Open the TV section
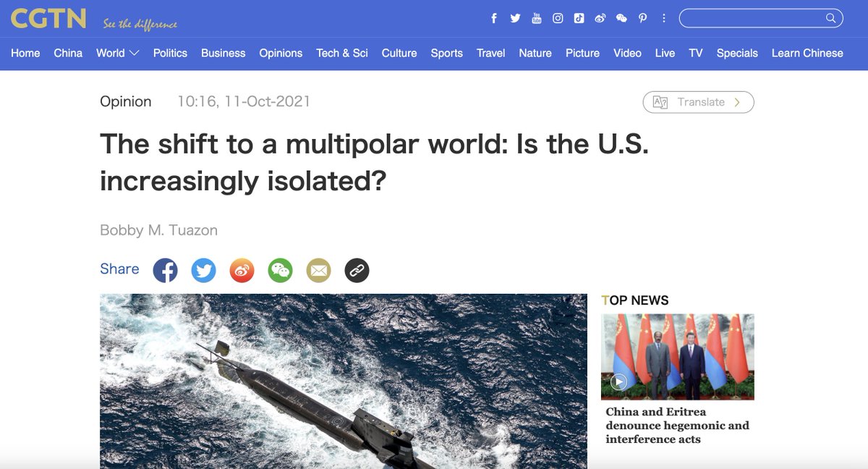 coord(696,53)
